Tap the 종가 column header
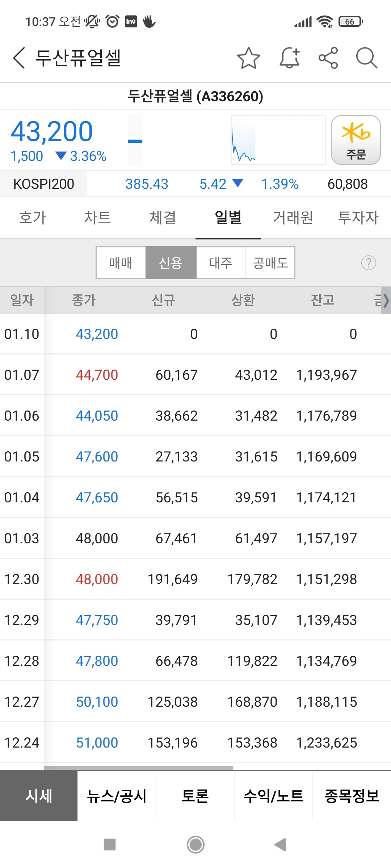Screen dimensions: 391x868 coord(84,300)
